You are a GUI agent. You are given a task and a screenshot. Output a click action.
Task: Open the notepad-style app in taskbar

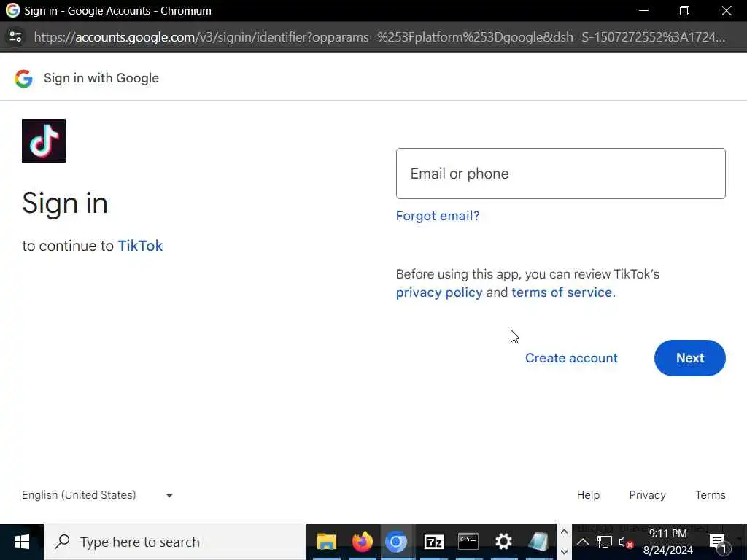pos(538,542)
